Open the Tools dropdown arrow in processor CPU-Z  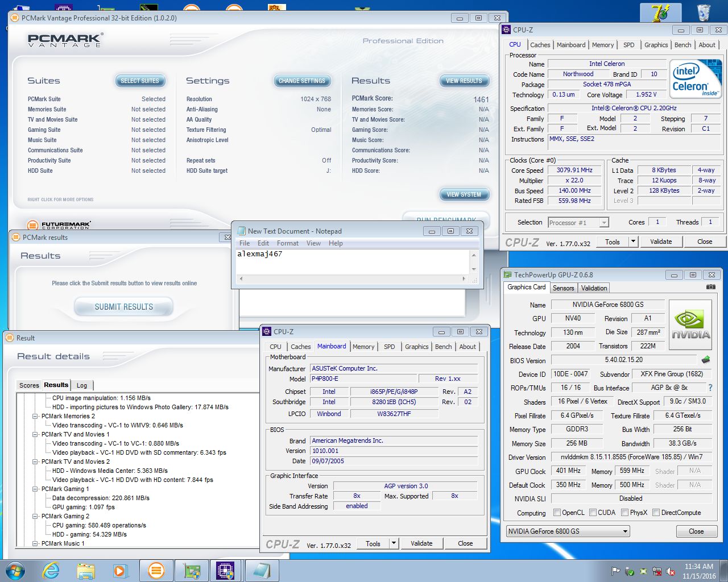coord(632,242)
